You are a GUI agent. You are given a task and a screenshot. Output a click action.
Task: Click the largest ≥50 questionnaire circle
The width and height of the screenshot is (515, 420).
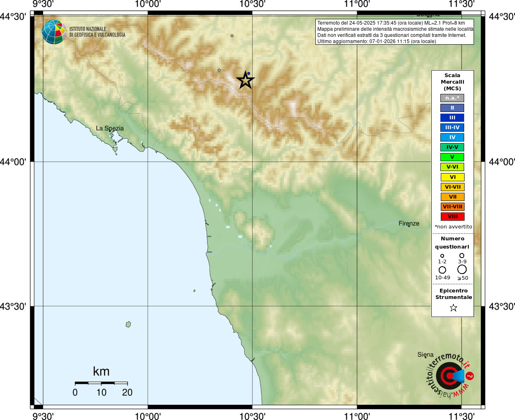462,269
